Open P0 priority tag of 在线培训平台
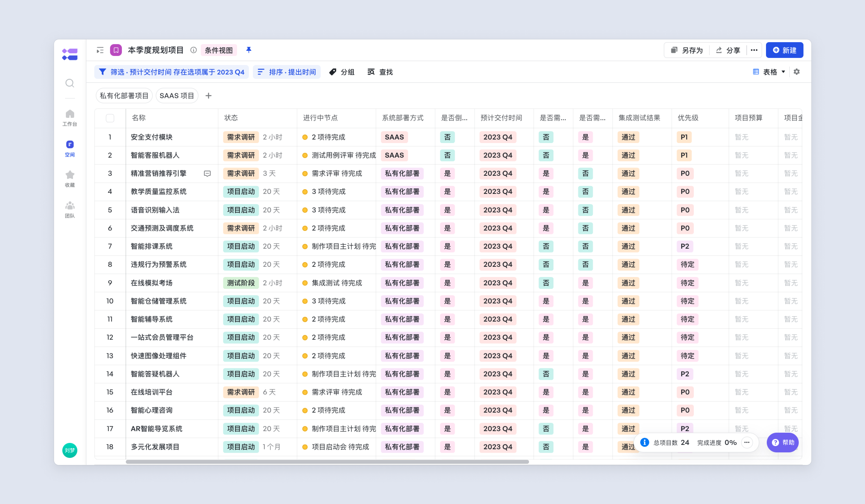This screenshot has width=865, height=504. tap(685, 392)
